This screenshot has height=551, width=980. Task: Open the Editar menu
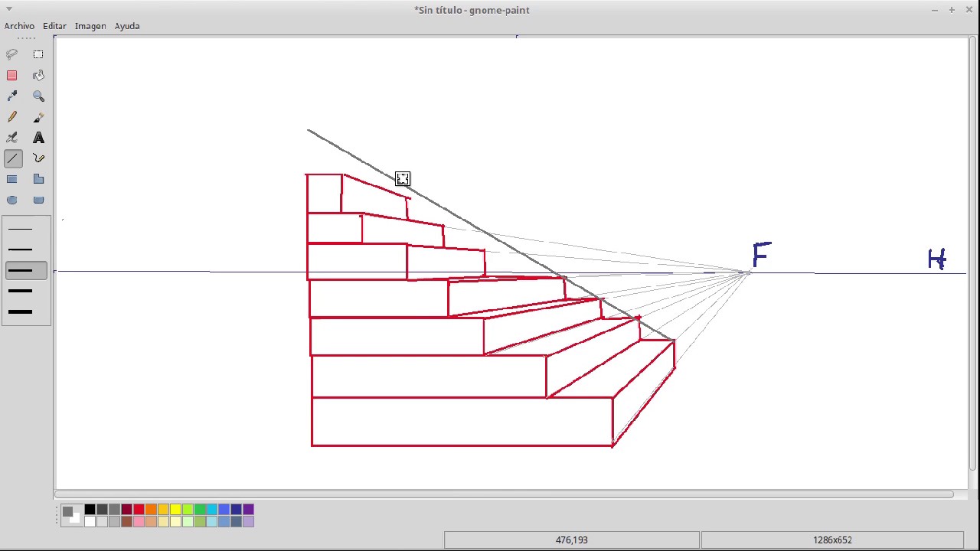click(x=54, y=26)
